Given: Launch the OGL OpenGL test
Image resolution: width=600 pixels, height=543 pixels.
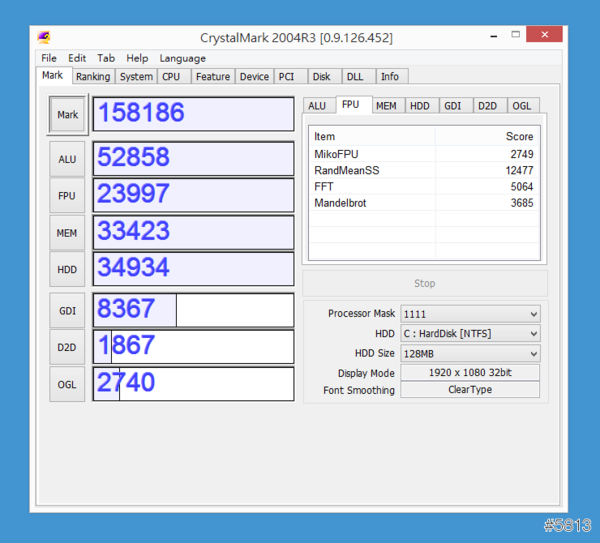Looking at the screenshot, I should (x=67, y=384).
